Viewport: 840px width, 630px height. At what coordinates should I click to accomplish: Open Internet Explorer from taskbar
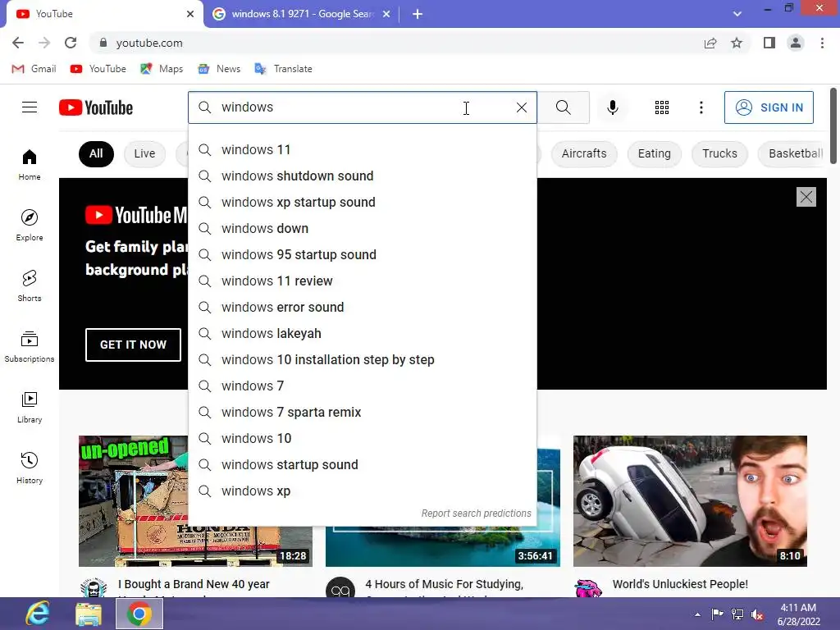pyautogui.click(x=38, y=614)
